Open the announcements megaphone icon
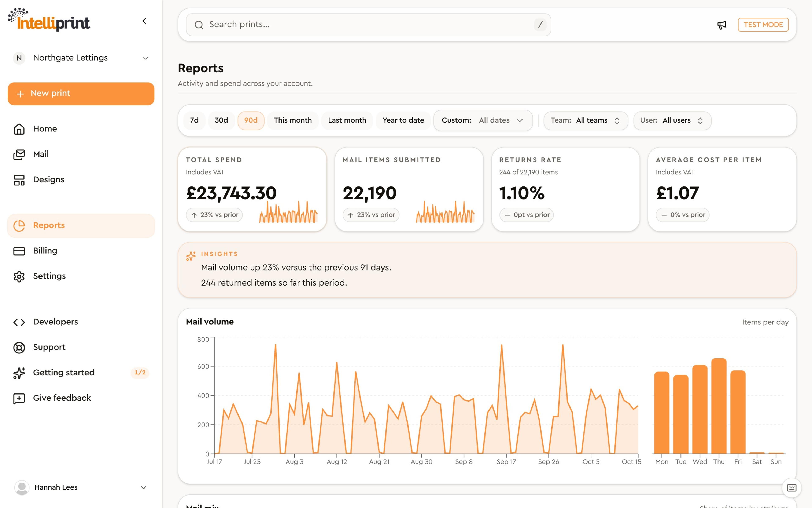This screenshot has width=812, height=508. (721, 25)
